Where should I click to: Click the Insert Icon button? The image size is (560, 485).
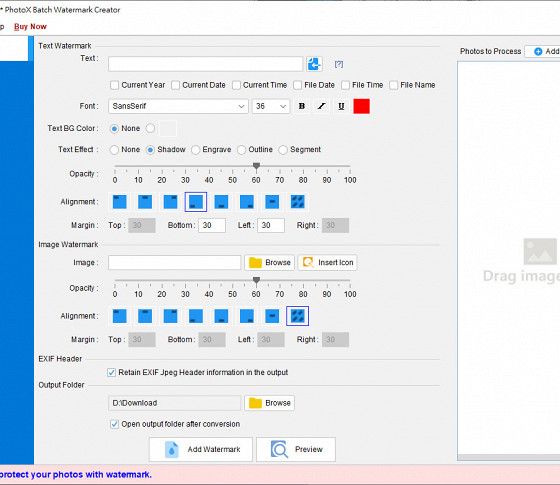pyautogui.click(x=328, y=262)
